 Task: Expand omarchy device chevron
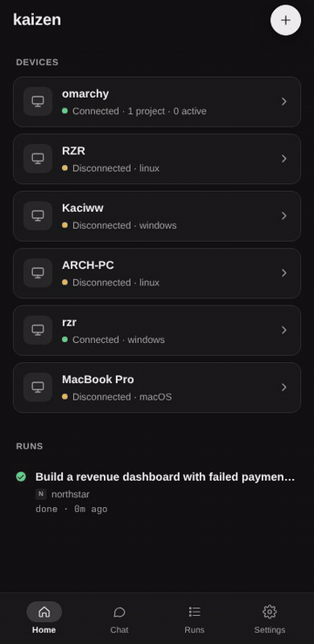click(x=284, y=101)
